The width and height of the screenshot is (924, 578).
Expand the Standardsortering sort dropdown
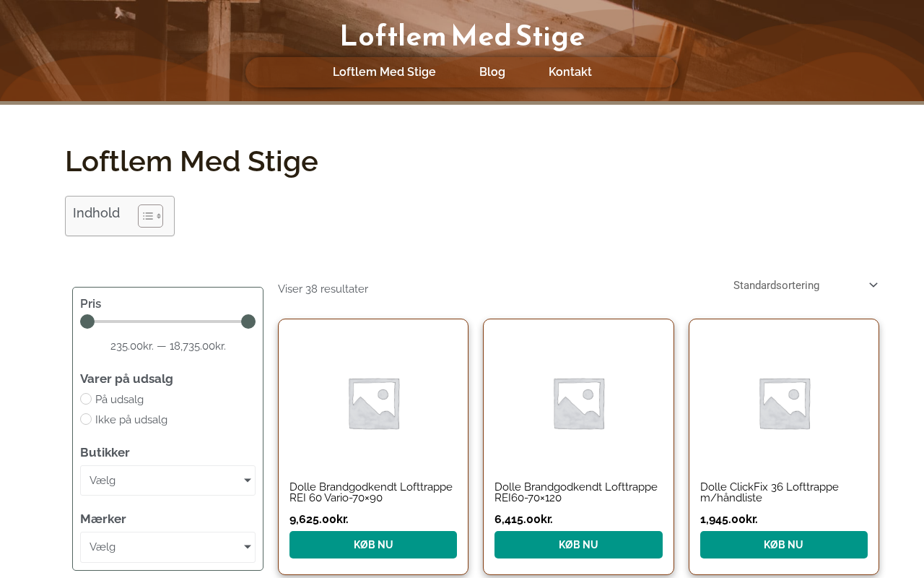[x=806, y=285]
